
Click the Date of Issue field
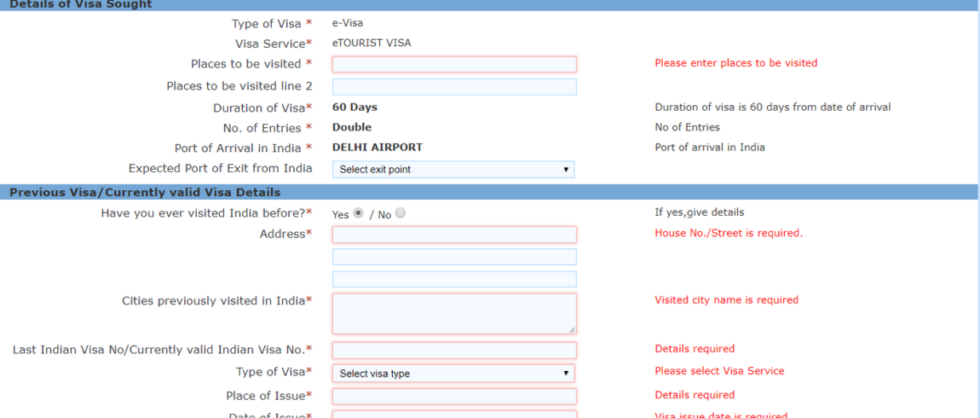tap(454, 415)
